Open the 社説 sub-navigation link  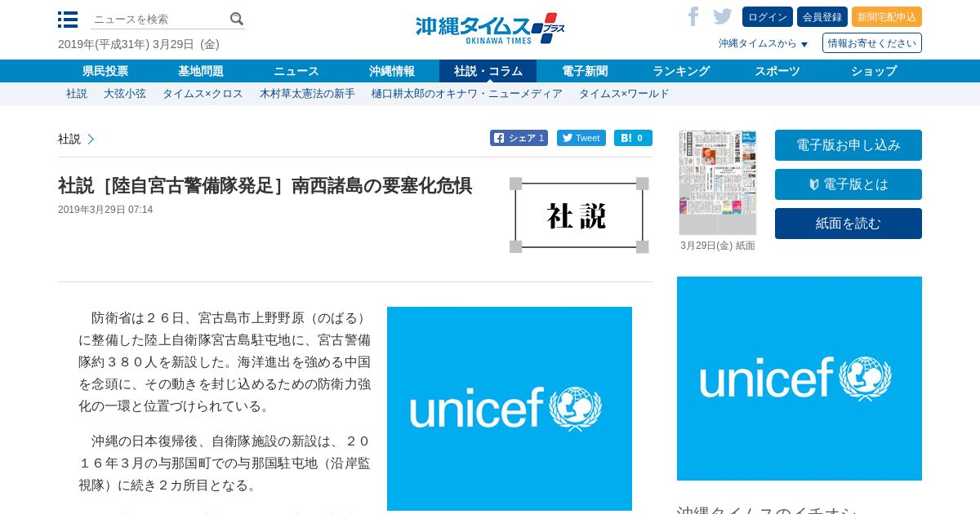click(77, 94)
